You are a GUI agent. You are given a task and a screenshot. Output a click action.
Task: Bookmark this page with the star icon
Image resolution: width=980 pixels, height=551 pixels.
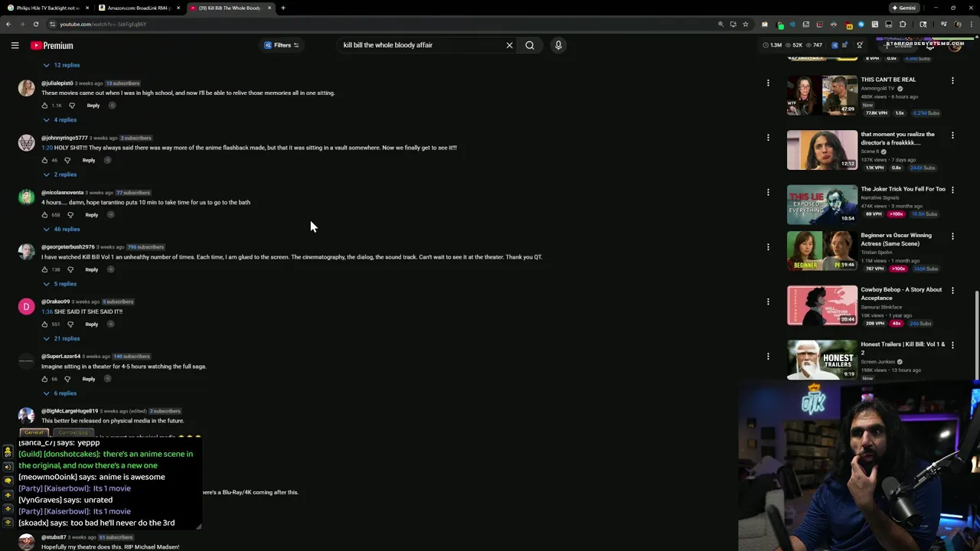click(745, 24)
